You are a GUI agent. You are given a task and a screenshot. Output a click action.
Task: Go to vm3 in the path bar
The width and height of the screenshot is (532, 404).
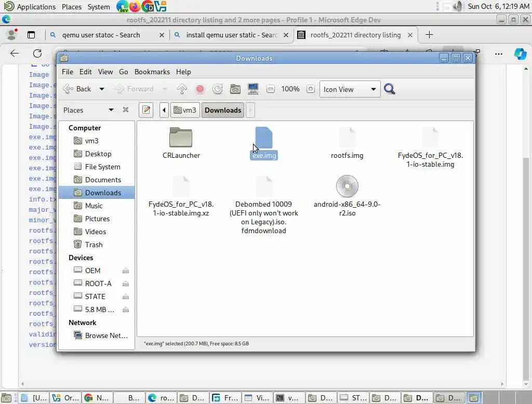pyautogui.click(x=185, y=110)
